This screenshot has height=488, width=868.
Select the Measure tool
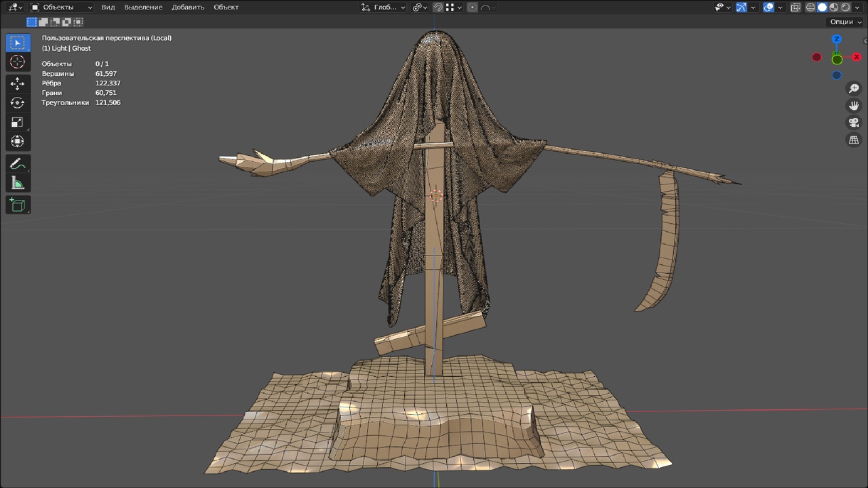[x=18, y=183]
